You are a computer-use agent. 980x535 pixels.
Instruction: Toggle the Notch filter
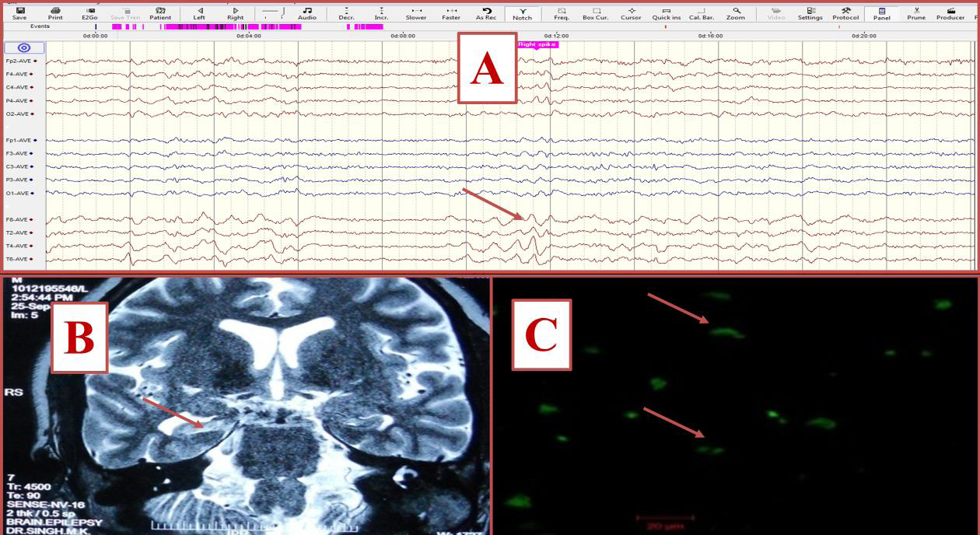click(x=523, y=13)
